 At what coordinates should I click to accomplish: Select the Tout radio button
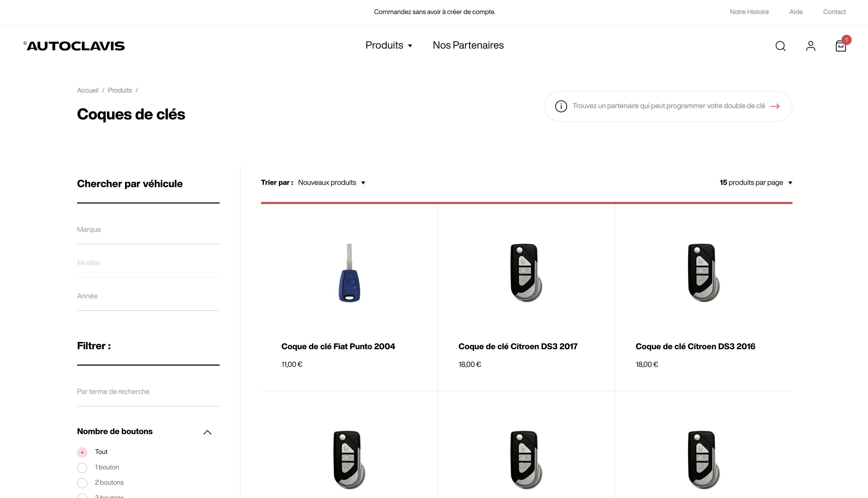point(82,452)
